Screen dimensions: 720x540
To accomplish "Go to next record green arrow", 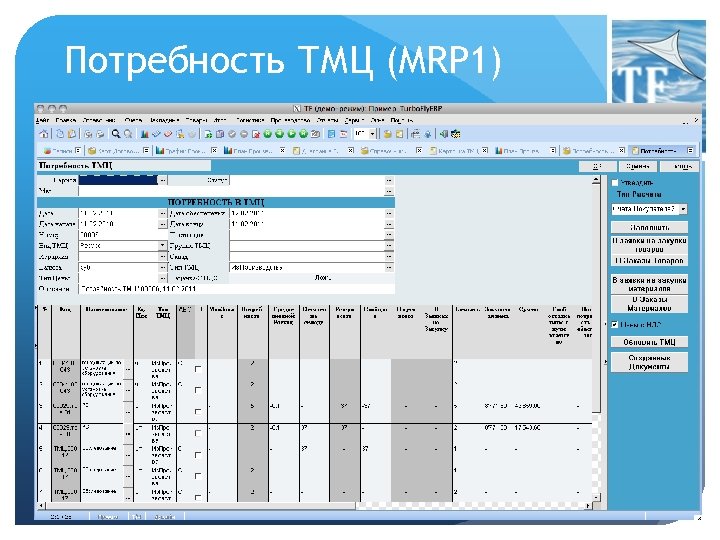I will pyautogui.click(x=292, y=134).
